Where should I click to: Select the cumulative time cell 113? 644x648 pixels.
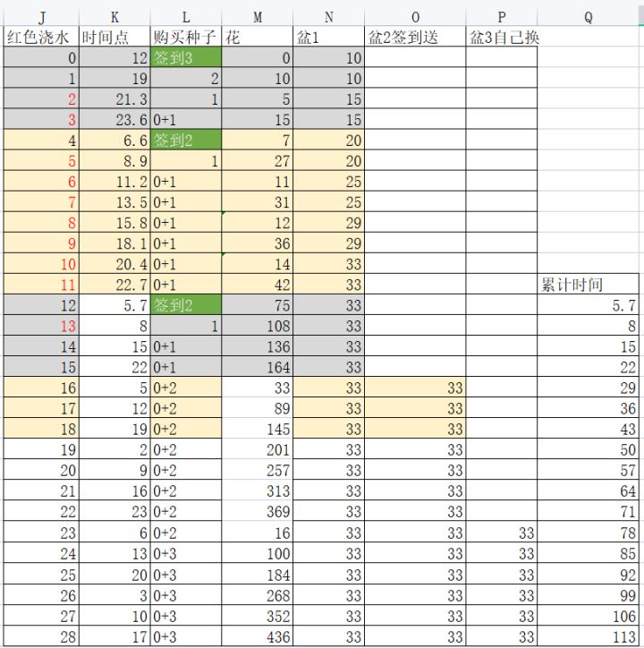(589, 636)
